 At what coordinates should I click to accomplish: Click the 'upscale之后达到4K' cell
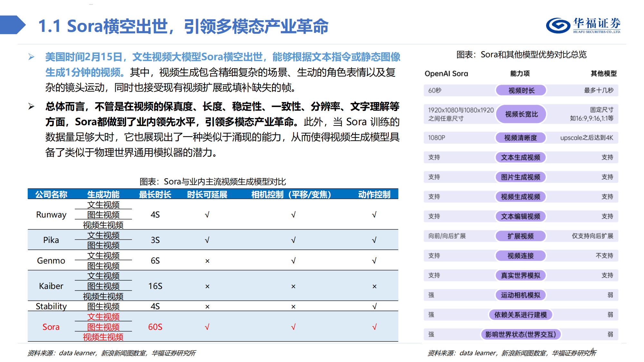pyautogui.click(x=587, y=138)
